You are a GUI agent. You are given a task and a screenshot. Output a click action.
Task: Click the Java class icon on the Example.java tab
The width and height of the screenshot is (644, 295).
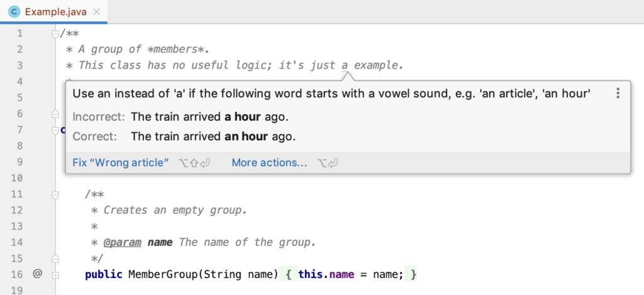tap(14, 12)
